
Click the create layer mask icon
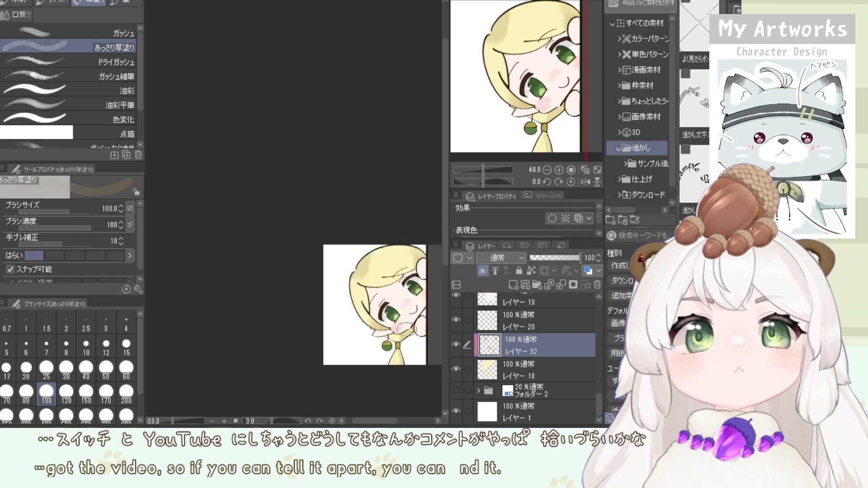[573, 284]
